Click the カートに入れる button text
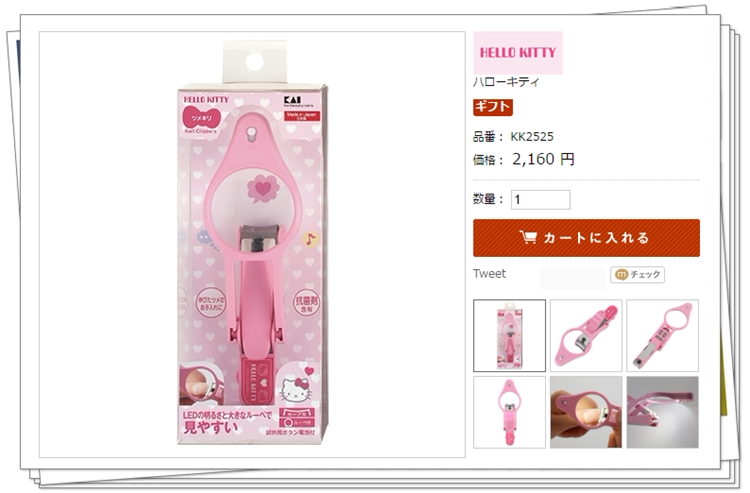 (x=596, y=238)
